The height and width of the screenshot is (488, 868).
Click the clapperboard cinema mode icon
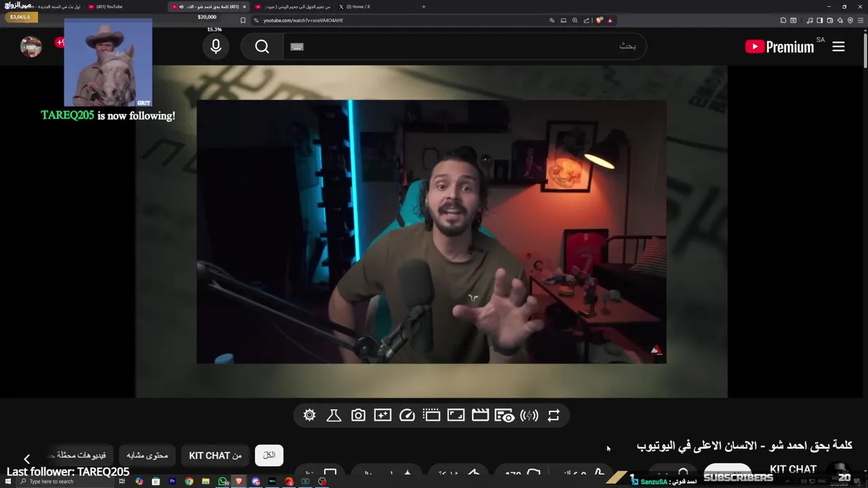480,415
